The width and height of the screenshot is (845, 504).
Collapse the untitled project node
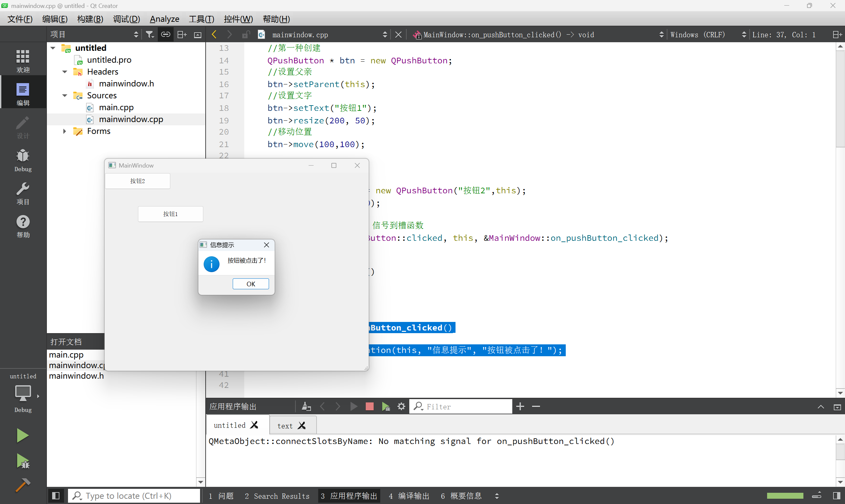coord(53,48)
